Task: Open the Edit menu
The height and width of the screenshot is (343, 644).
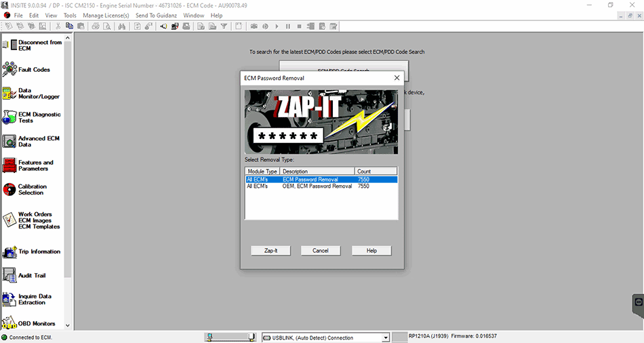Action: [34, 15]
